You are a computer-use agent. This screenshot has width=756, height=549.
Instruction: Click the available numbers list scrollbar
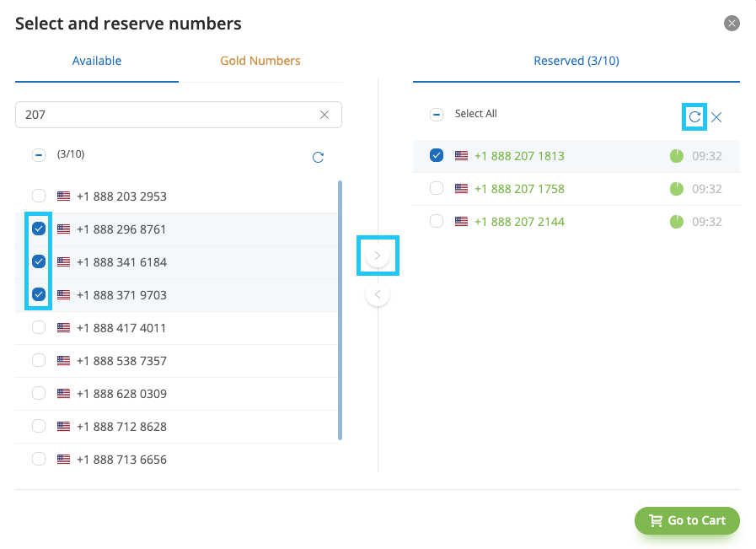pos(340,310)
